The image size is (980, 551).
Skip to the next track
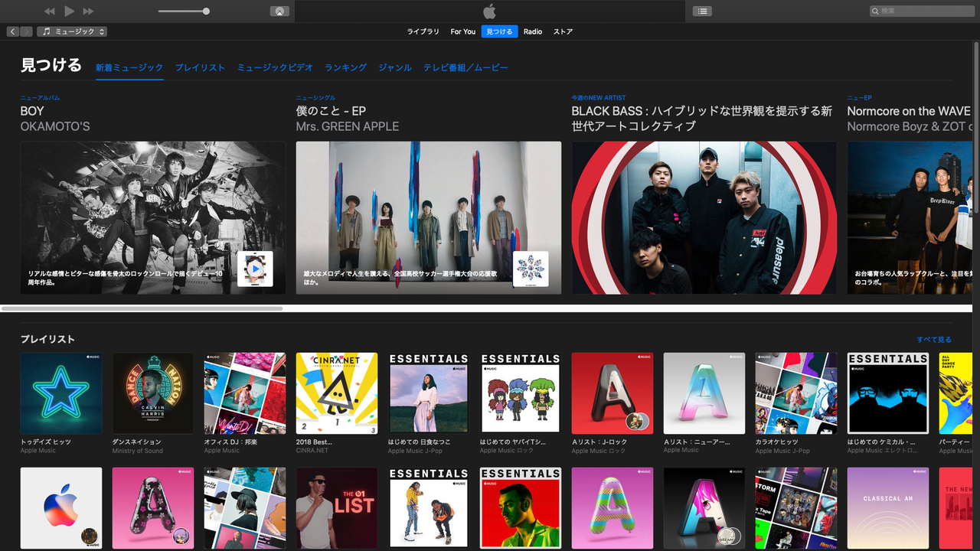point(88,11)
